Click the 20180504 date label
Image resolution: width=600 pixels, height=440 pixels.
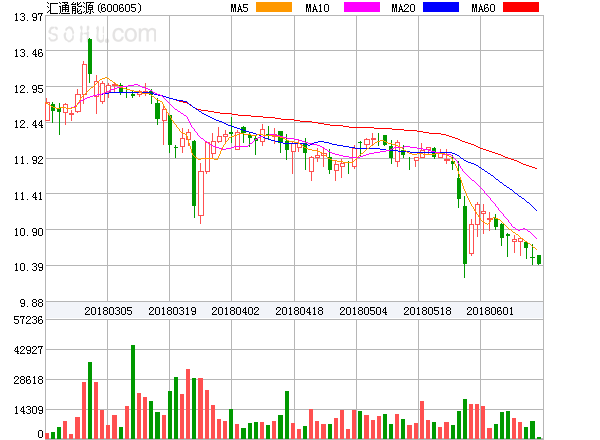tap(363, 311)
